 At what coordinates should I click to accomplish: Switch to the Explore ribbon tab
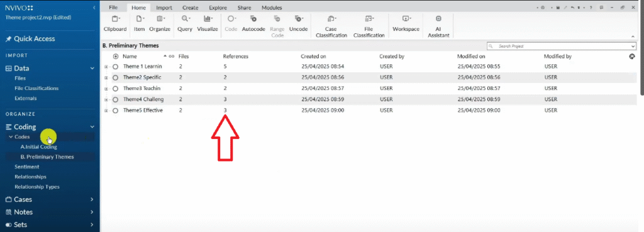coord(218,8)
